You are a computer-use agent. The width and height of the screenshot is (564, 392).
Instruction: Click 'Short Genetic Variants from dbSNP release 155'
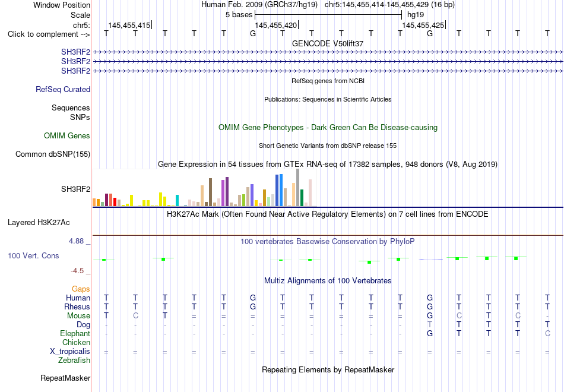328,146
